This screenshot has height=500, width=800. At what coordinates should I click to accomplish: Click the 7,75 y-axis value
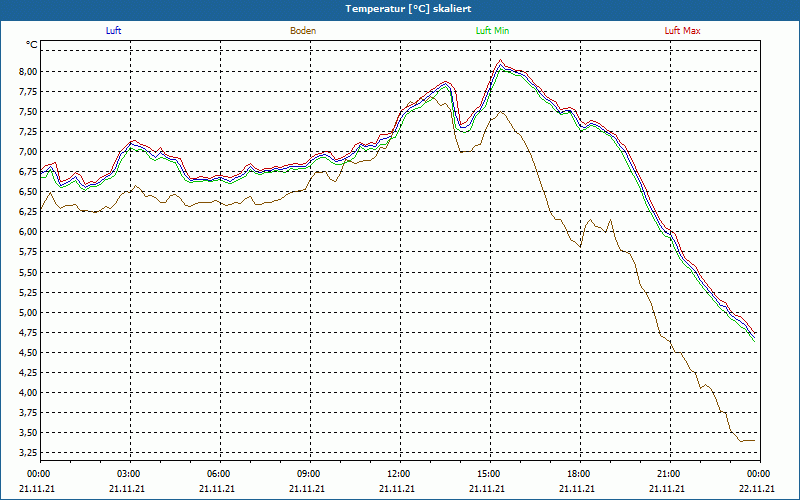coord(29,91)
